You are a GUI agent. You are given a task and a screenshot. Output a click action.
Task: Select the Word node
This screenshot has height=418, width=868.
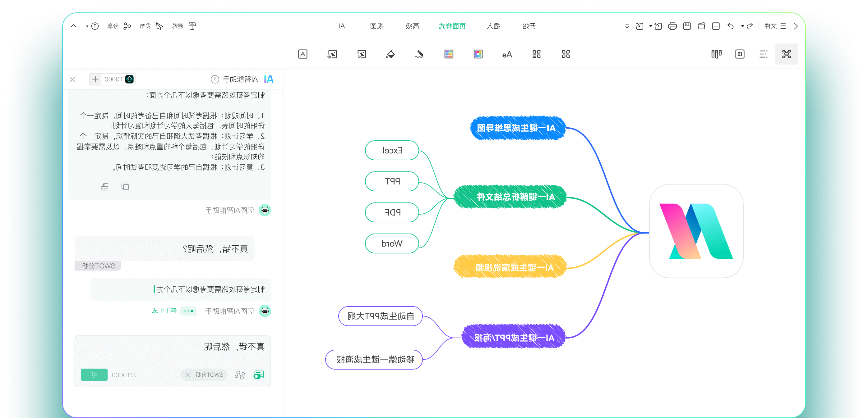pos(392,243)
